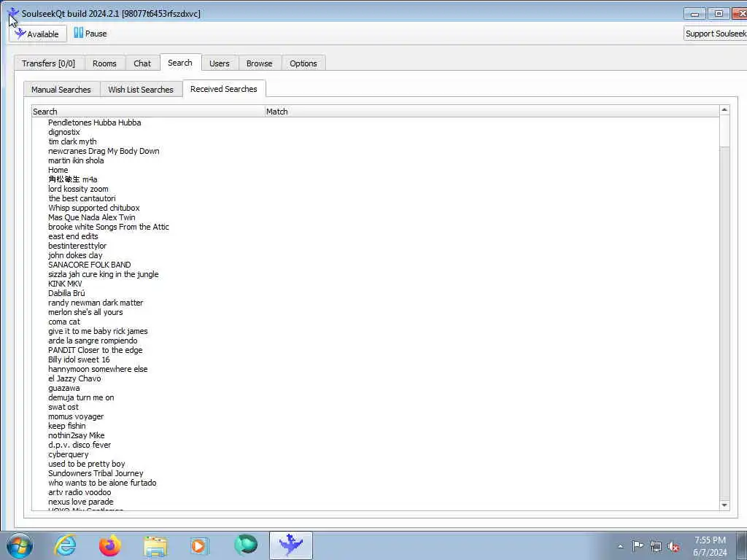
Task: Click the Support Soulseek button
Action: (715, 34)
